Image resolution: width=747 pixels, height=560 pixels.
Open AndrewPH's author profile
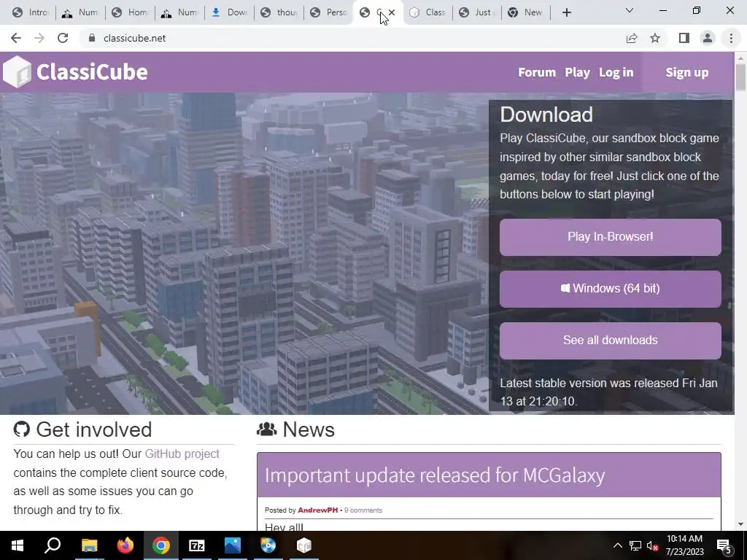click(318, 510)
